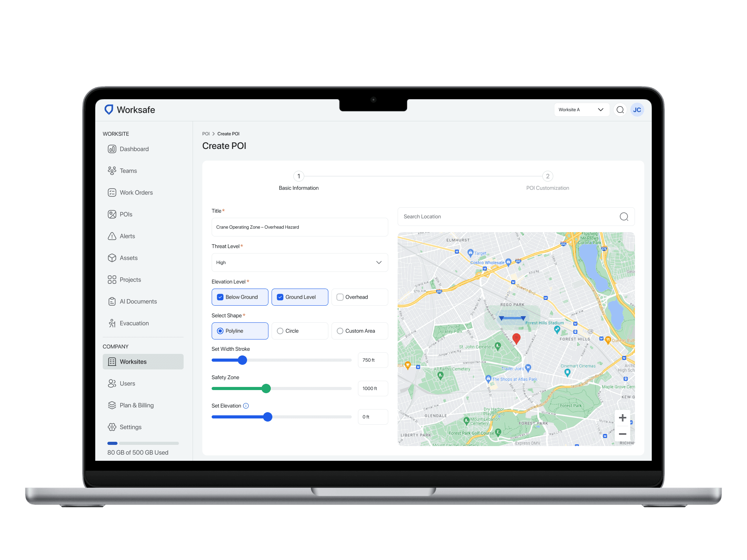Uncheck the Ground Level checkbox
This screenshot has height=560, width=747.
pos(280,297)
